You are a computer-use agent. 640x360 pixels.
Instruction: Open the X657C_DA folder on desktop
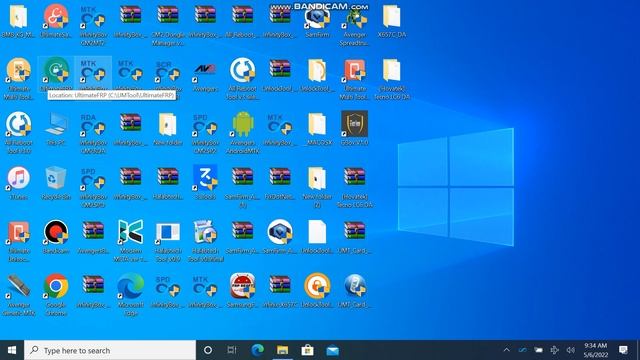pos(391,21)
